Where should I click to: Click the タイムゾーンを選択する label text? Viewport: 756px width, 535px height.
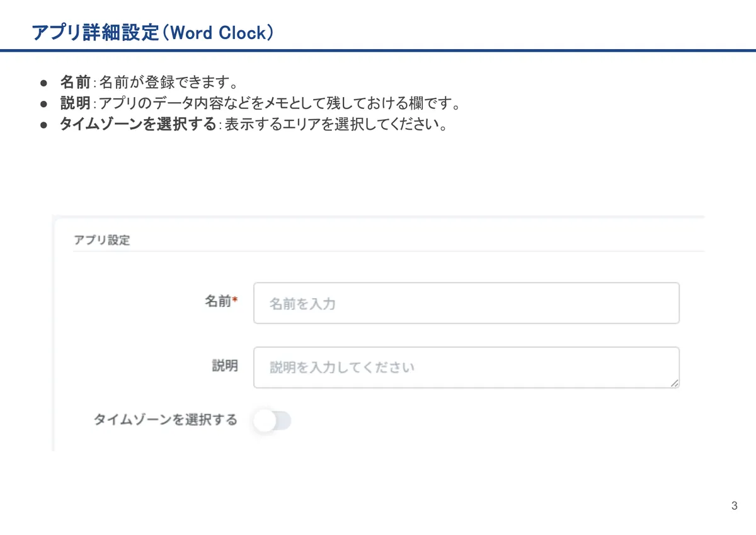pos(166,420)
